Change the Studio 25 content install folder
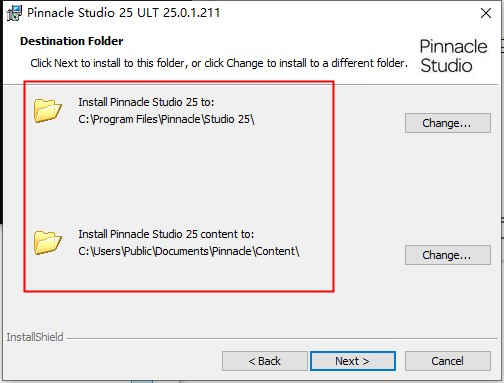Image resolution: width=504 pixels, height=383 pixels. tap(448, 255)
